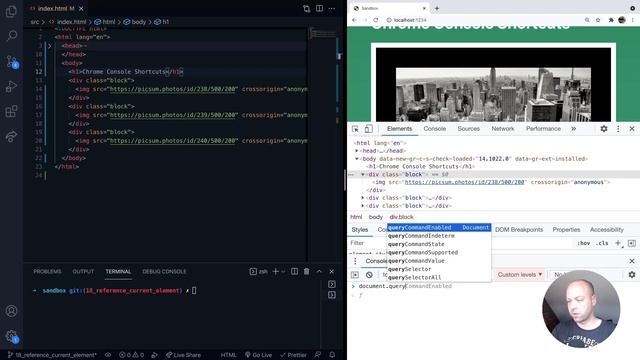Viewport: 640px width, 360px height.
Task: Open the DEBUG CONSOLE panel tab
Action: (x=164, y=271)
